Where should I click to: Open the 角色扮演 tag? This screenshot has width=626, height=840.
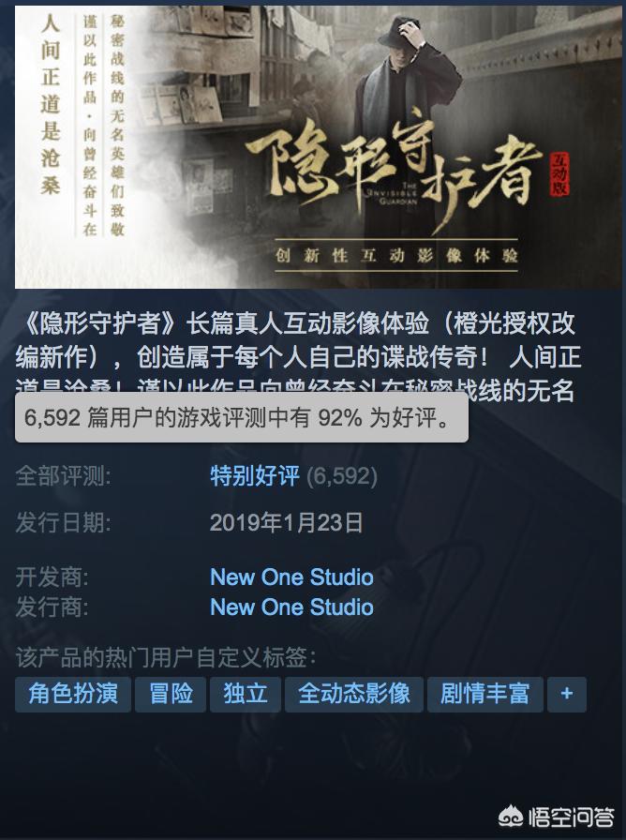pos(73,695)
